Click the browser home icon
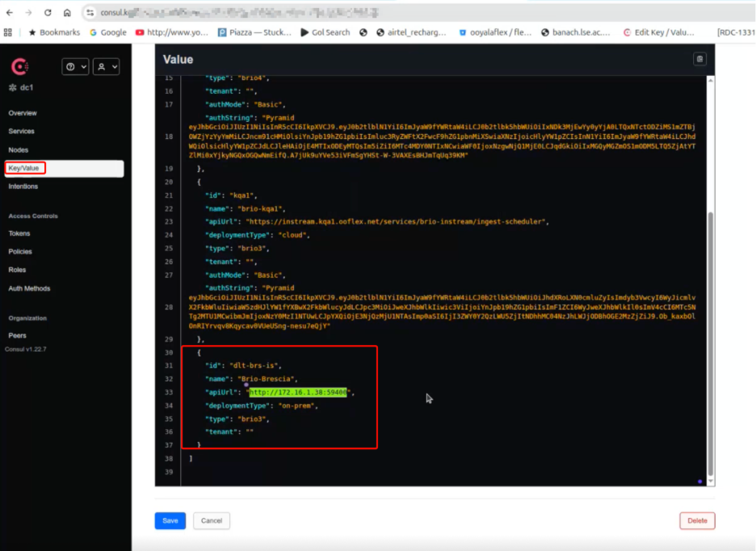The width and height of the screenshot is (756, 551). [67, 13]
